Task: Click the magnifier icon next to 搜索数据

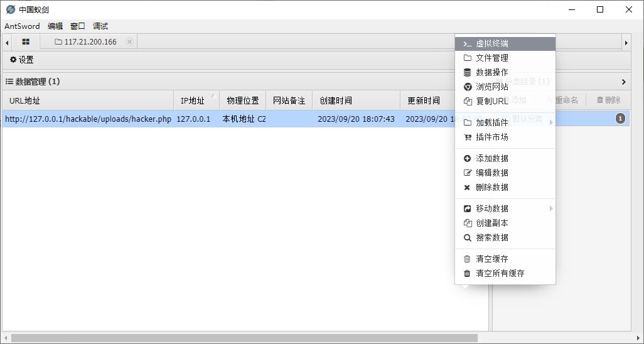Action: click(x=467, y=237)
